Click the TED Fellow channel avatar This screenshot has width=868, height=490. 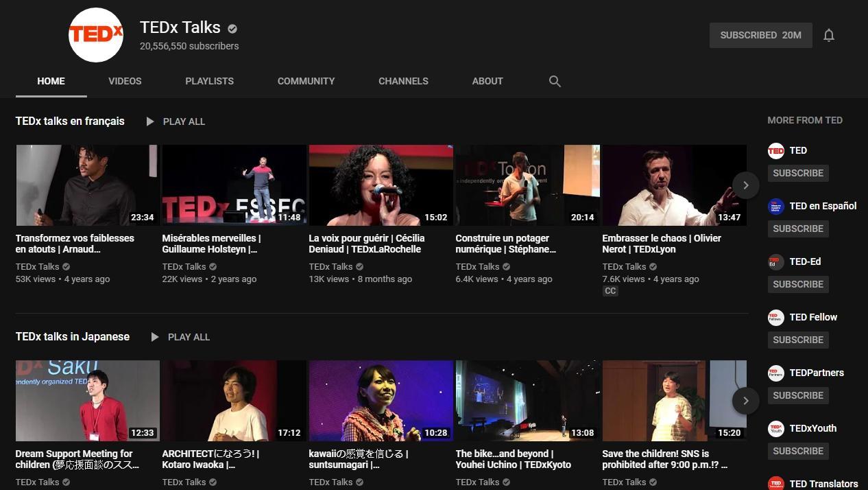point(775,318)
